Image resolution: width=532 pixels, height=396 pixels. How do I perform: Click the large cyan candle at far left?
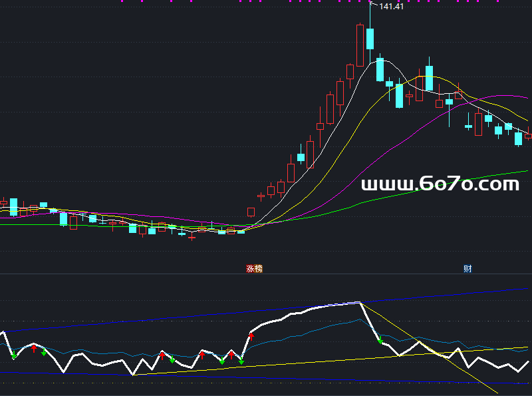click(13, 206)
